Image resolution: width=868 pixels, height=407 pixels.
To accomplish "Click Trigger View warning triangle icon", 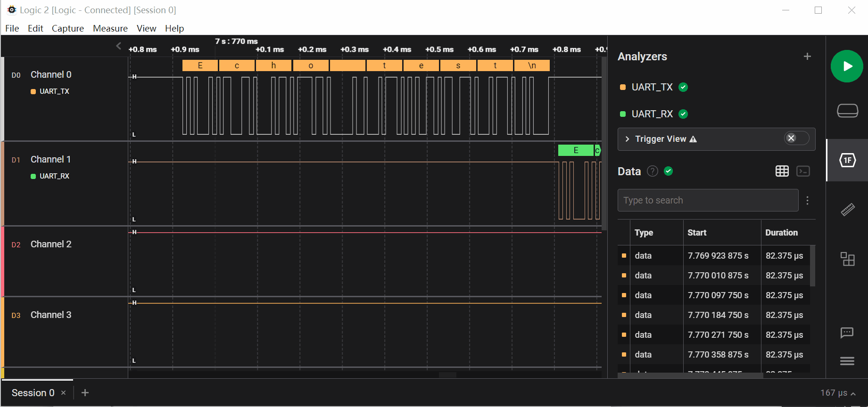I will (x=693, y=139).
